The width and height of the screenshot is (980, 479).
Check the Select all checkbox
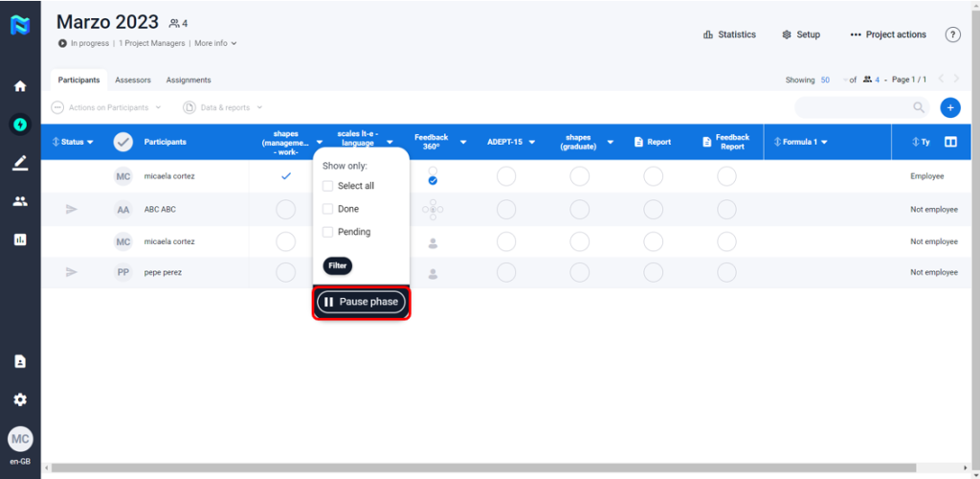(x=328, y=186)
